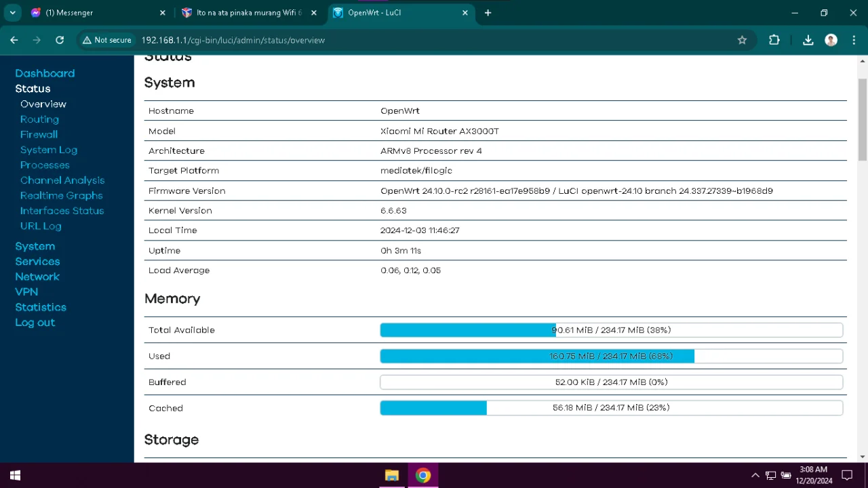Screen dimensions: 868x488
Task: Click the Buffered memory bar
Action: [611, 382]
